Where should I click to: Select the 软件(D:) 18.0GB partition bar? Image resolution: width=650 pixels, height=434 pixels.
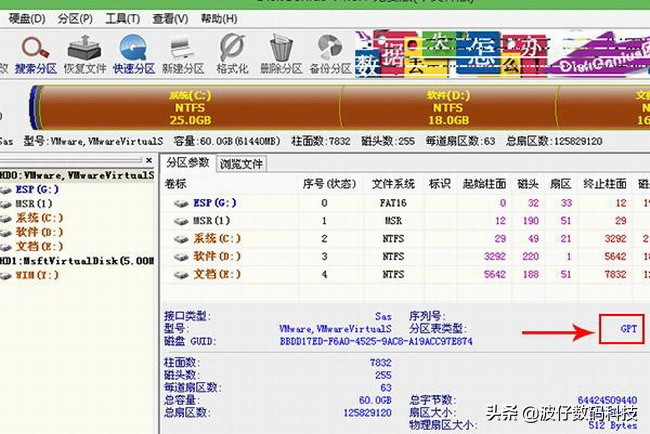[x=448, y=108]
